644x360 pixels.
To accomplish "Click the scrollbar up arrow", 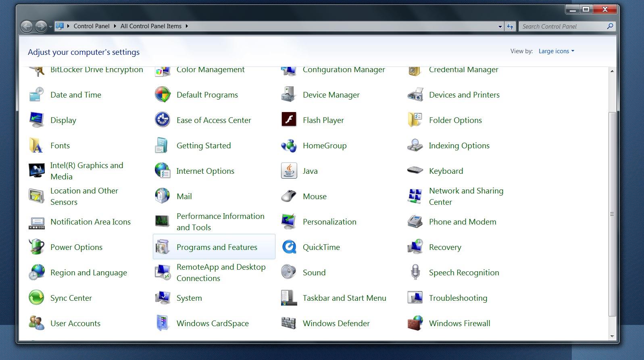I will pos(612,71).
